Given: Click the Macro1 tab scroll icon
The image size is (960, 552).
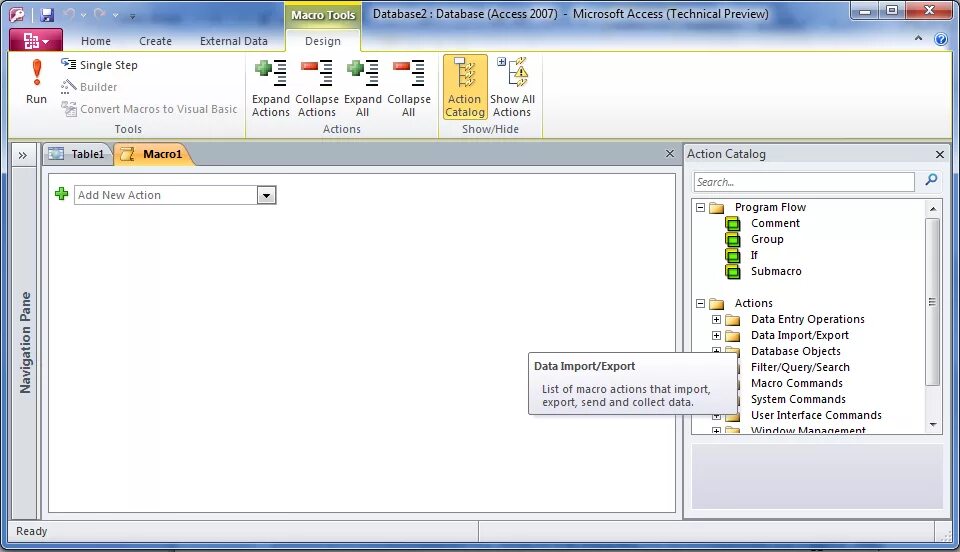Looking at the screenshot, I should click(x=127, y=154).
